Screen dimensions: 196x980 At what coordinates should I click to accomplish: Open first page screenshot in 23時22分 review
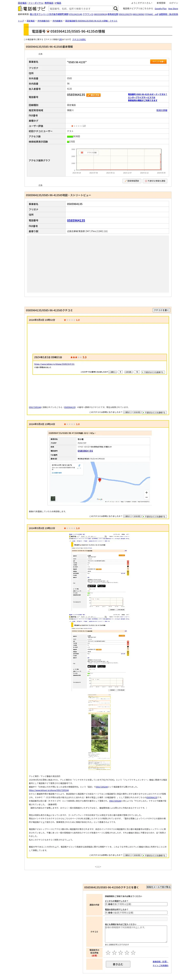100,572
